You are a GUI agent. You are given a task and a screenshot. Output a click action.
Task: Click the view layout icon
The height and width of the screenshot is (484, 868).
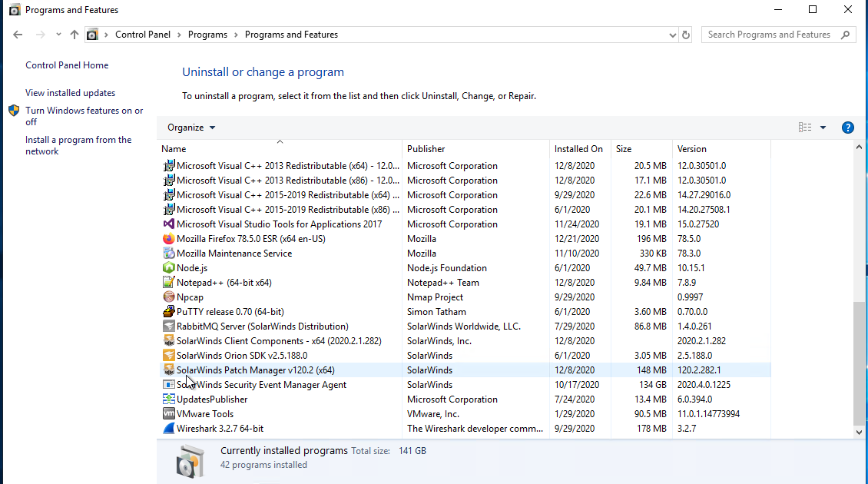click(805, 128)
